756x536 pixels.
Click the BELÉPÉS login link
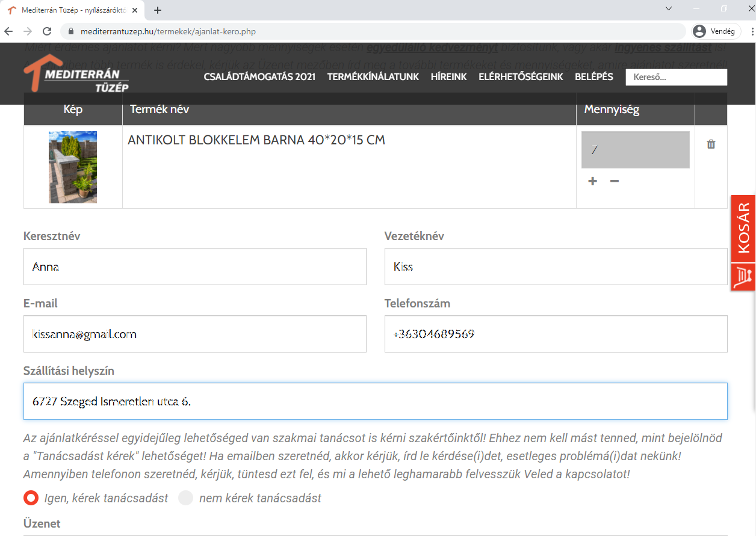pyautogui.click(x=593, y=77)
